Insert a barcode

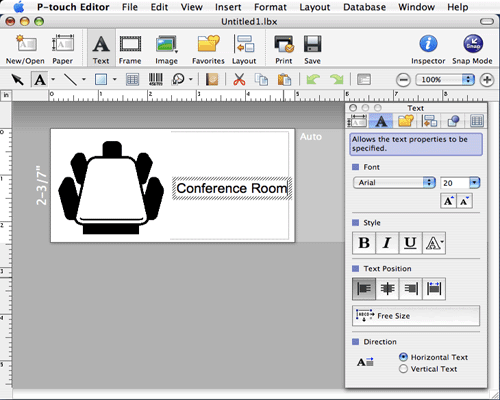coord(156,80)
